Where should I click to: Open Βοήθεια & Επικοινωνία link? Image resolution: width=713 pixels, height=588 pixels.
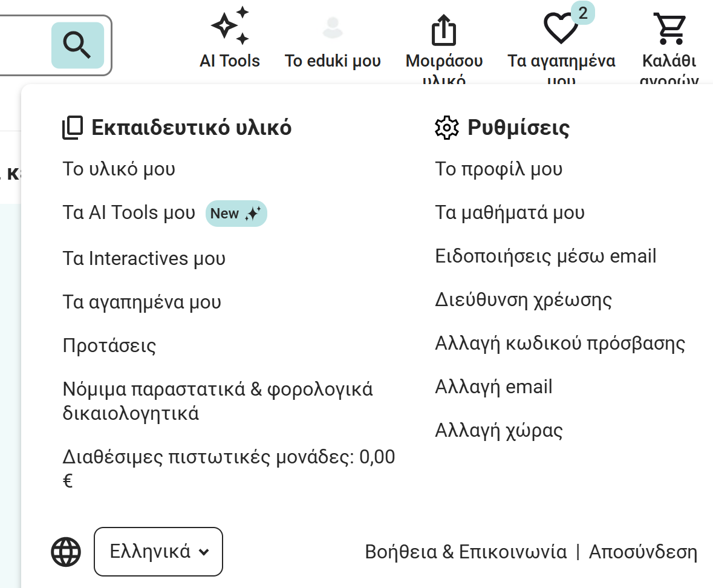(x=466, y=552)
